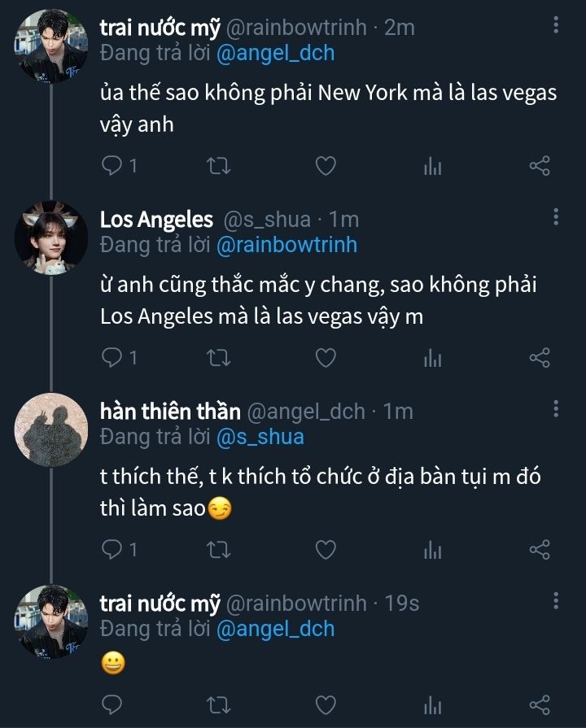Screen dimensions: 586x728
Task: Like hàn thiên thần's reply tweet
Action: tap(326, 550)
